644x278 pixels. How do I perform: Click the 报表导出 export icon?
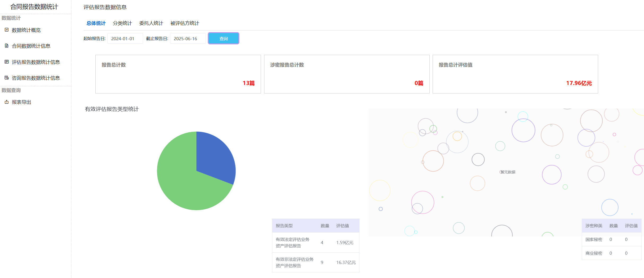pos(7,102)
